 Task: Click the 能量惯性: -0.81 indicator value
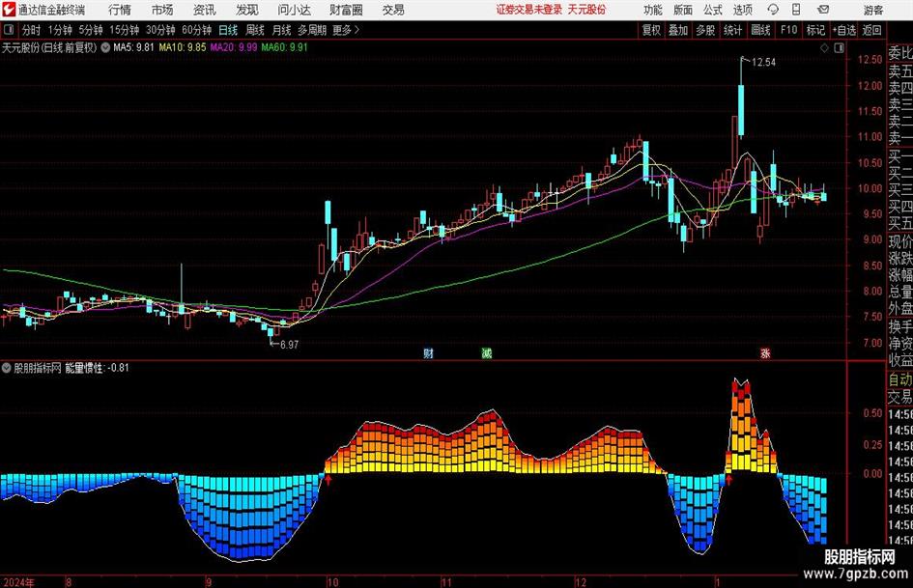(x=97, y=368)
